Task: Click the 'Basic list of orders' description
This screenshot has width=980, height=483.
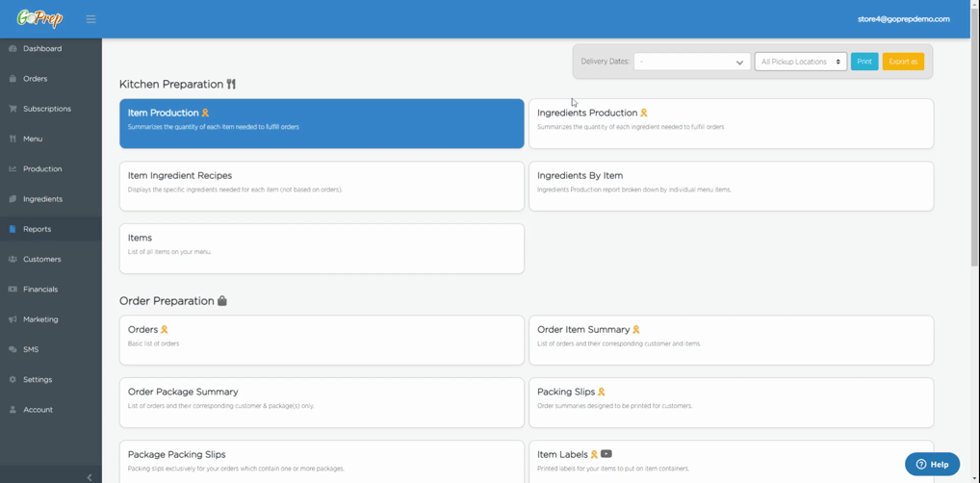Action: click(x=153, y=343)
